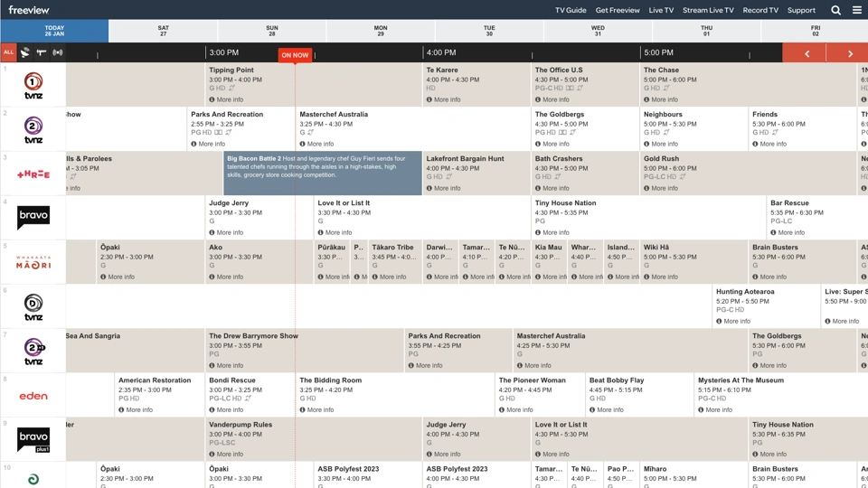Select the Bravo channel logo
This screenshot has height=488, width=868.
[x=33, y=217]
